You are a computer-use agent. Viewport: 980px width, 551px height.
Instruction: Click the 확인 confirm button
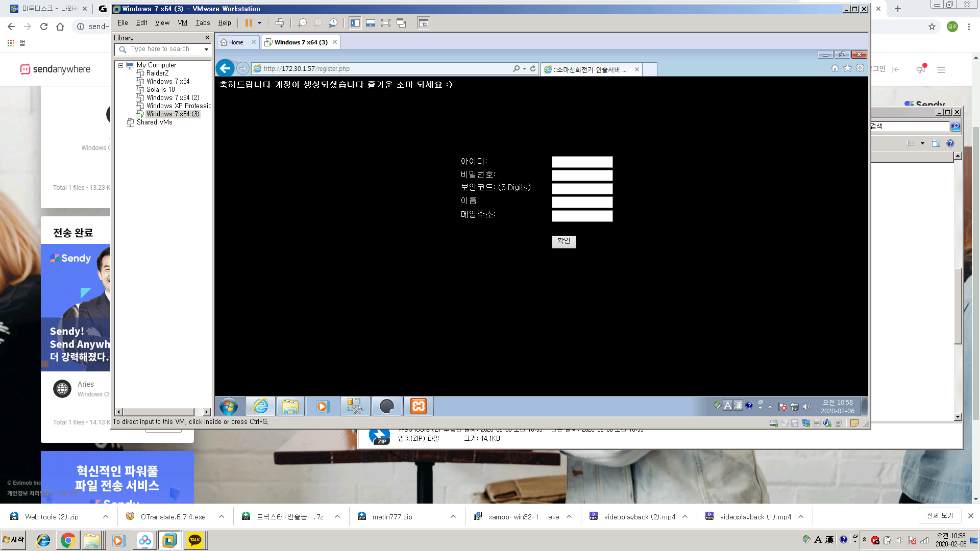click(563, 241)
